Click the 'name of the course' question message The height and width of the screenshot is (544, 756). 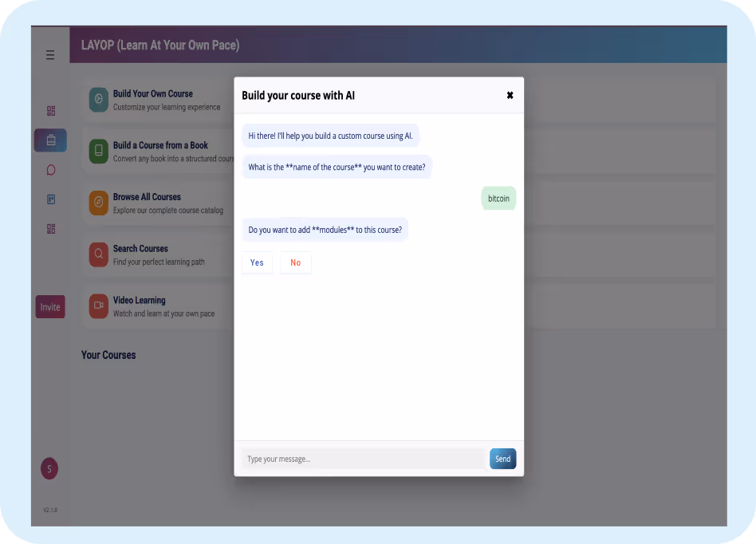tap(337, 167)
